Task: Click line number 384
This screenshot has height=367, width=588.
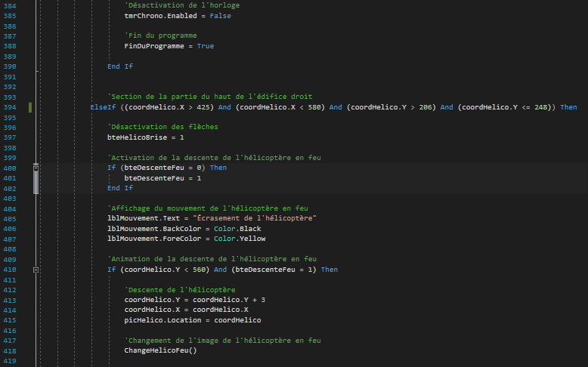Action: tap(10, 6)
